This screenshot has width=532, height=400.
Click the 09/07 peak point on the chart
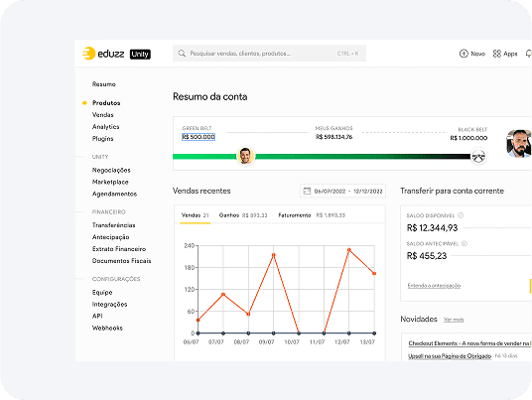[x=274, y=255]
